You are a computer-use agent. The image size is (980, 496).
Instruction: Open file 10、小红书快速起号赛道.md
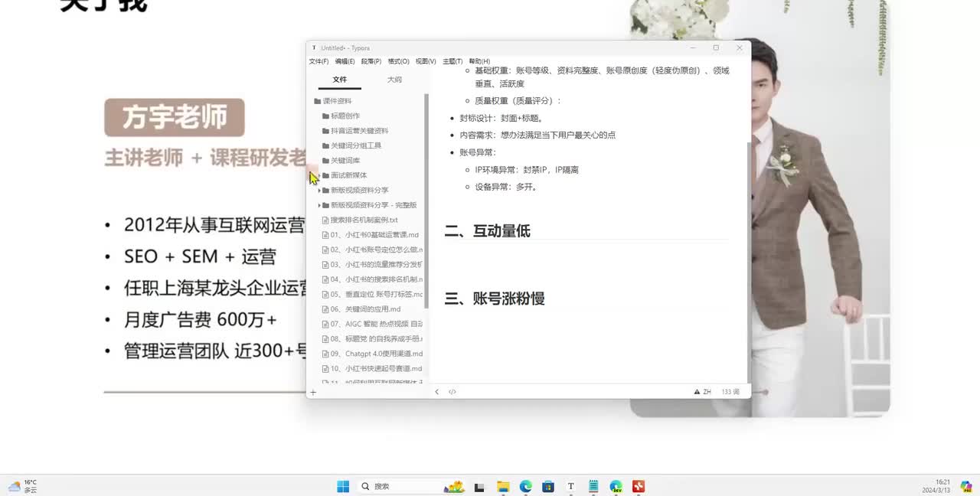pyautogui.click(x=373, y=369)
